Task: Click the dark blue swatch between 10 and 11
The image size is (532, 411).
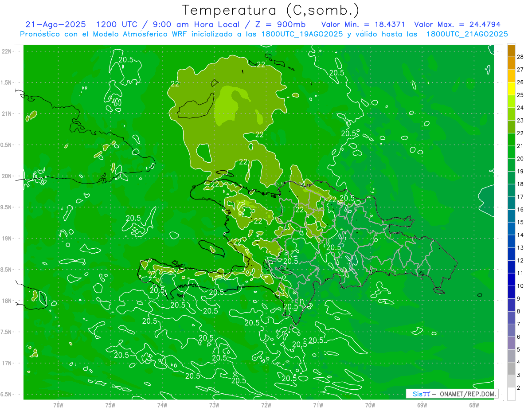Action: pyautogui.click(x=511, y=280)
